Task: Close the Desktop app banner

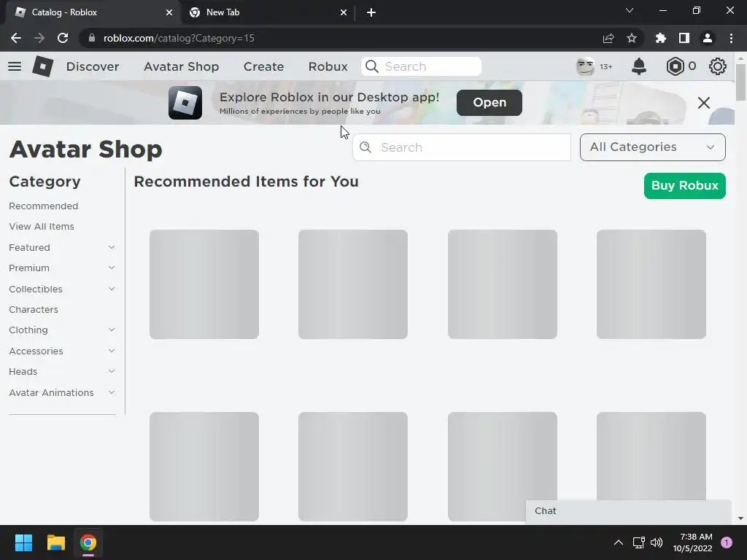Action: click(704, 102)
